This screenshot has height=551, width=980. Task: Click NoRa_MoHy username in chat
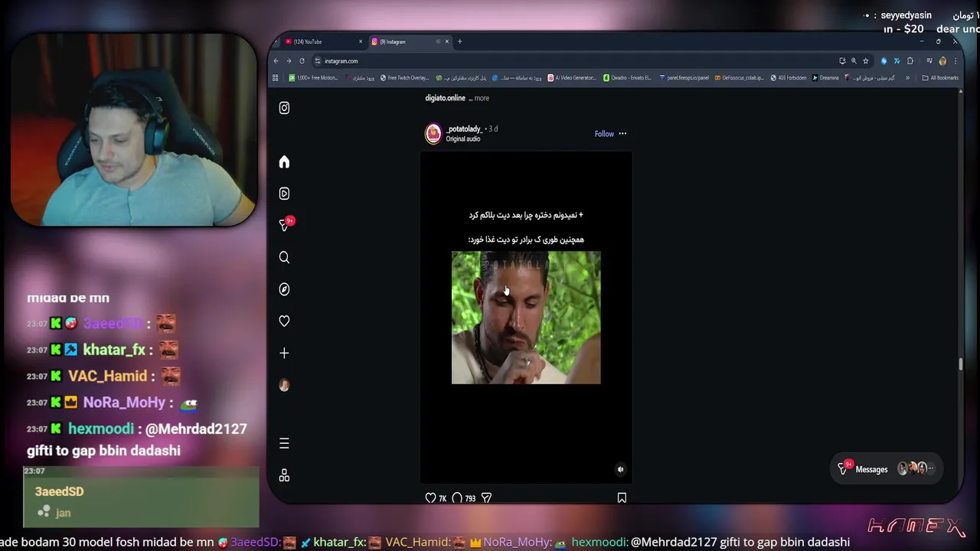click(x=124, y=403)
